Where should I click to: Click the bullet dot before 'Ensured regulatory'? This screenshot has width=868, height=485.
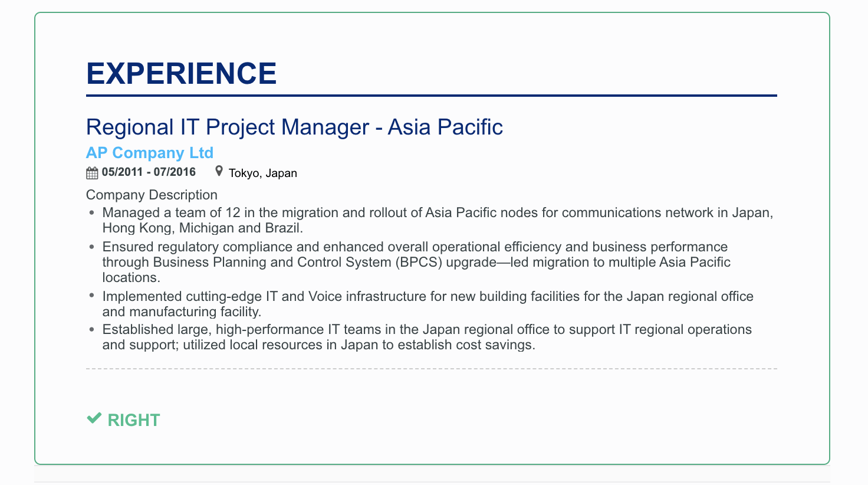click(x=91, y=247)
